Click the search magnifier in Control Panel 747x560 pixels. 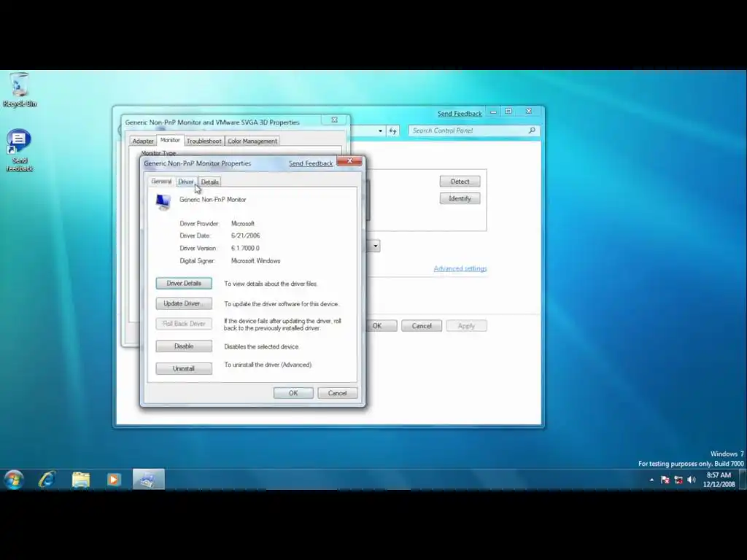(x=532, y=131)
